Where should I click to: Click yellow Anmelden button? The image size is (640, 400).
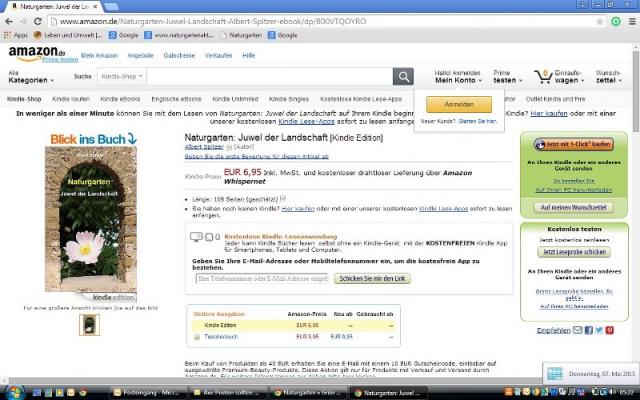coord(459,104)
